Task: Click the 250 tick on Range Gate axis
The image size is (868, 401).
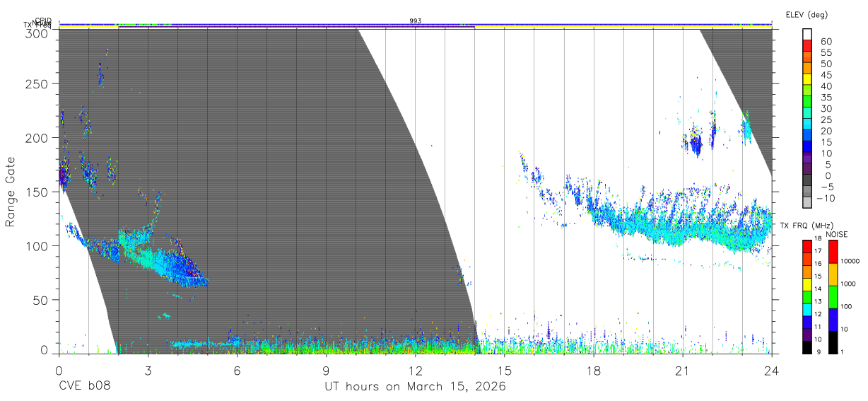Action: pyautogui.click(x=38, y=83)
